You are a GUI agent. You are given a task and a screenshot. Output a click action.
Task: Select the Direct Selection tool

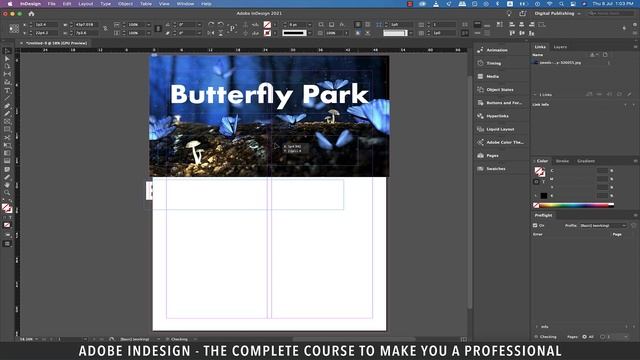[7, 59]
